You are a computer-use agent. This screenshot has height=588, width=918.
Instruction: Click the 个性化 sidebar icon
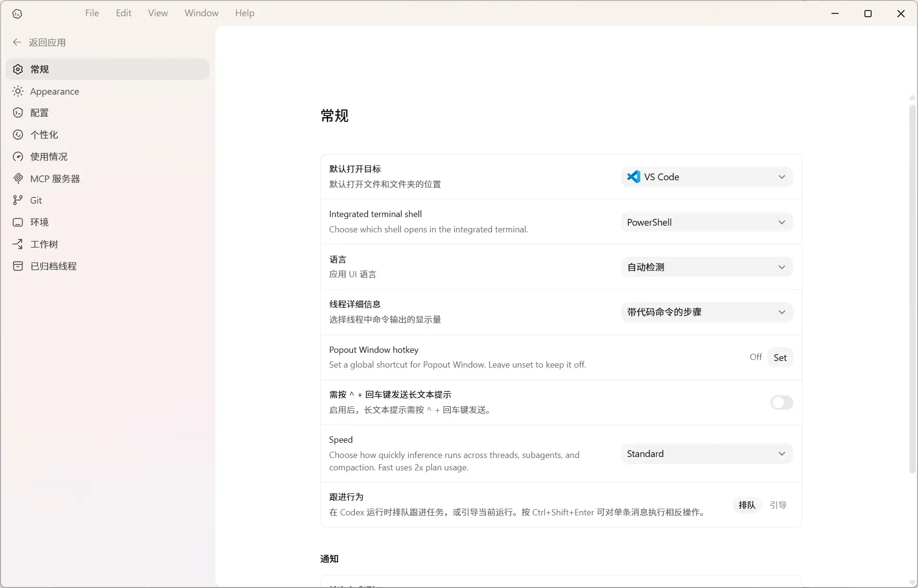coord(18,135)
